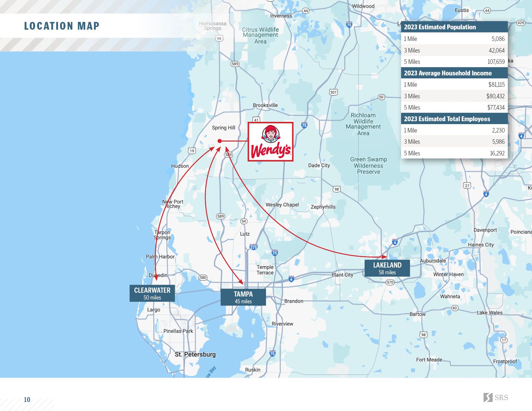Click the I-275 interstate shield
Screen dimensions: 532x411
click(x=253, y=247)
